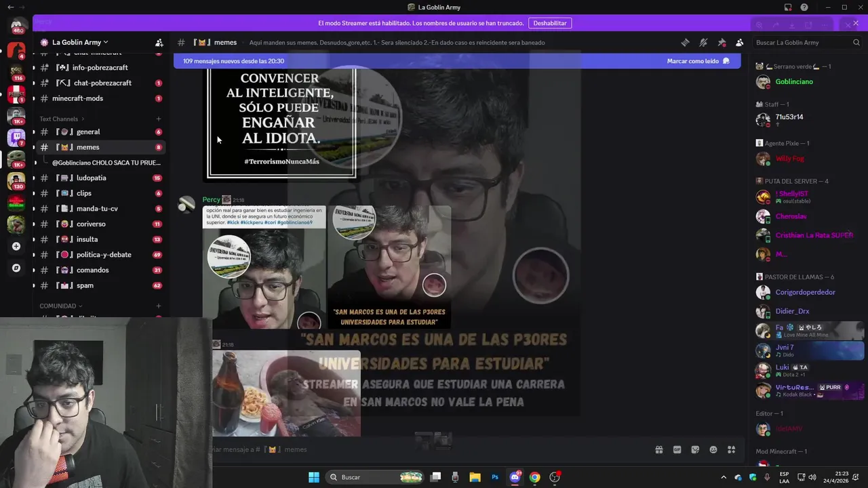This screenshot has height=488, width=868.
Task: Open member Didier_Drx in member list
Action: pos(808,311)
